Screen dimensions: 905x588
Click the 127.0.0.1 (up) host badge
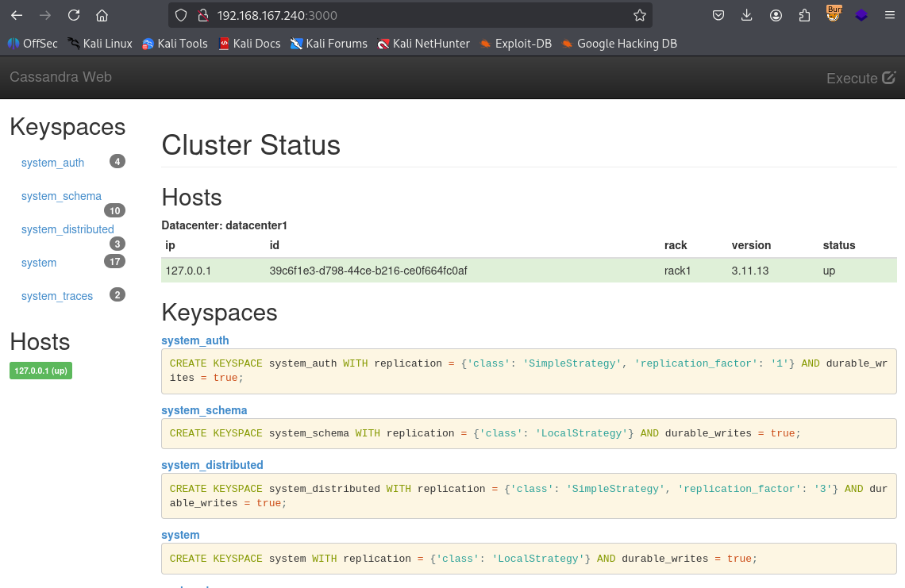coord(40,371)
